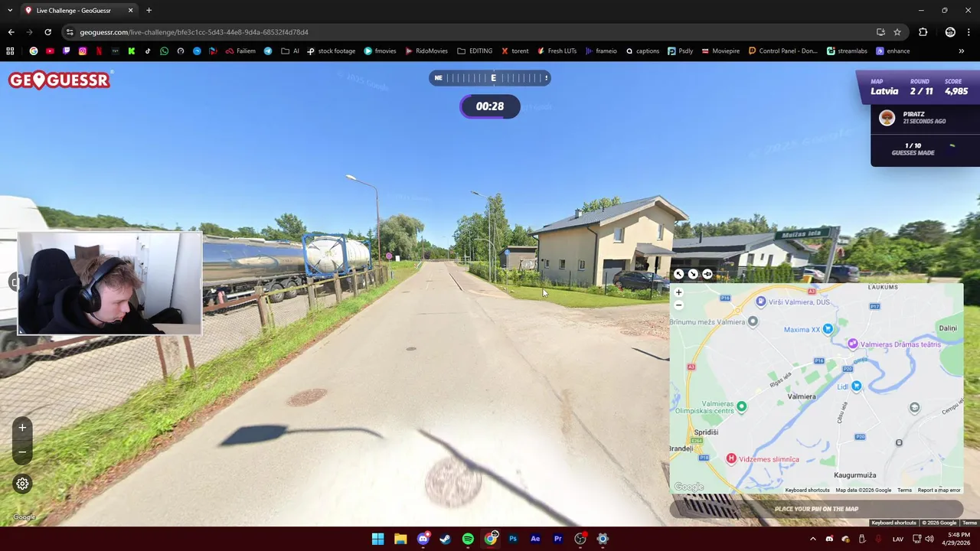Image resolution: width=980 pixels, height=551 pixels.
Task: Bookmark this page with the star icon
Action: (897, 32)
